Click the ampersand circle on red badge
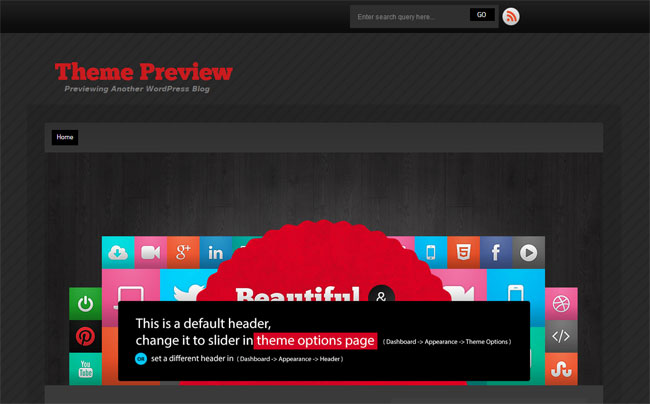This screenshot has height=404, width=650. pos(381,294)
